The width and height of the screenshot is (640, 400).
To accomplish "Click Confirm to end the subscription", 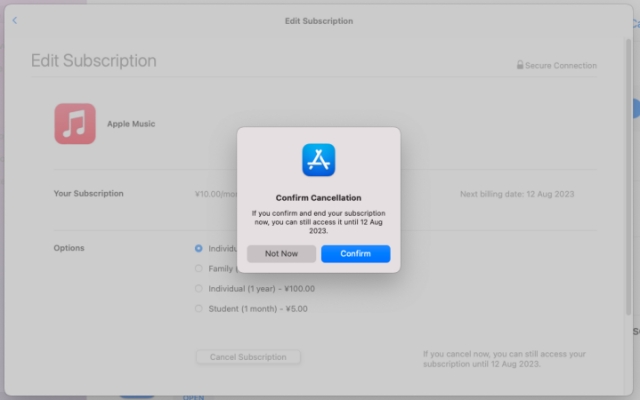I will (355, 254).
